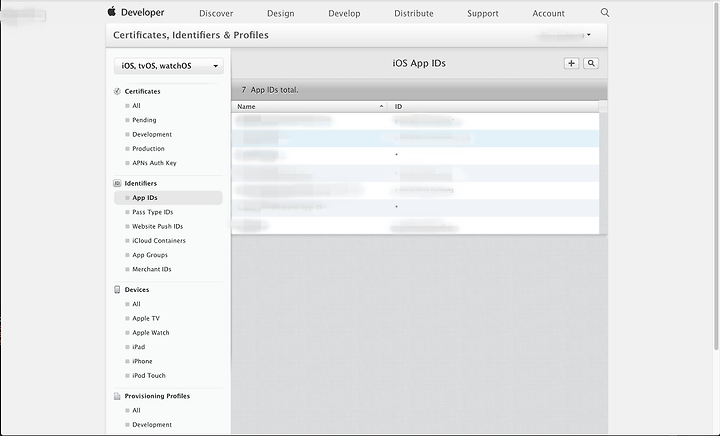Select iCloud Containers

click(x=159, y=240)
